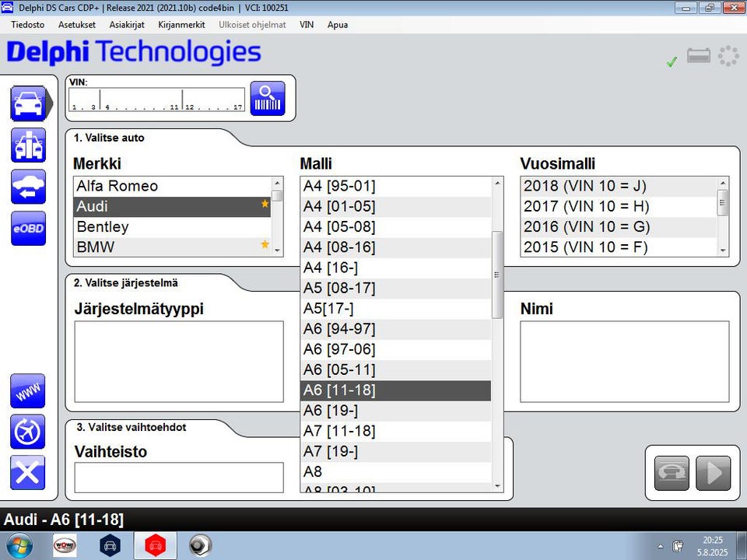The image size is (747, 560).
Task: Select the multi-vehicle fleet sidebar icon
Action: (x=29, y=145)
